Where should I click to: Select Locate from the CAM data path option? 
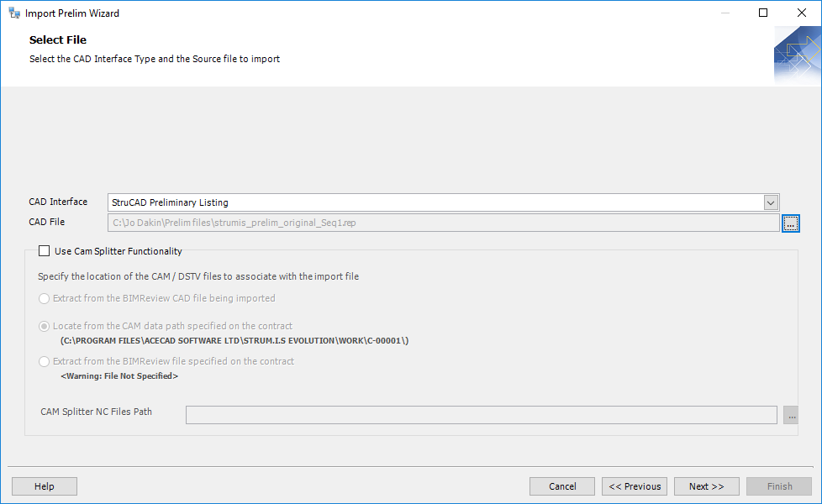44,326
